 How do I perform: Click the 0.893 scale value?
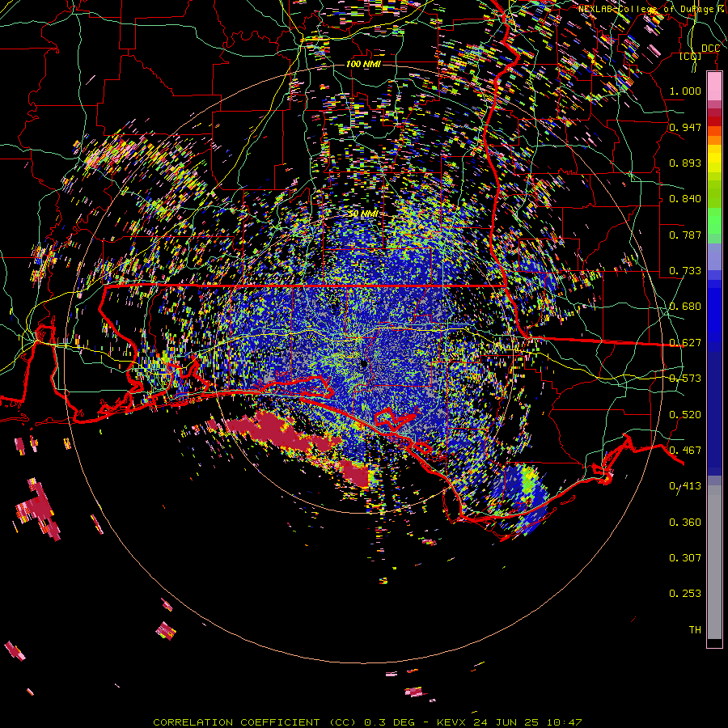(685, 163)
